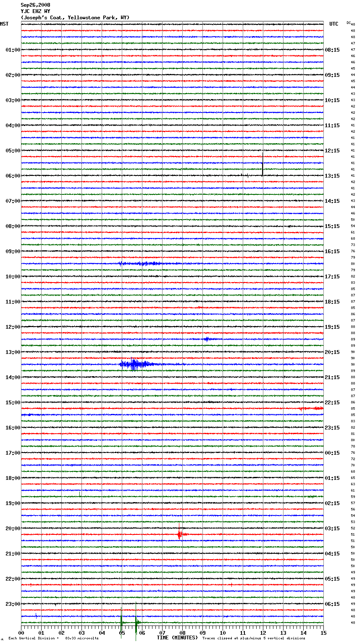Click the UTC column header
Viewport: 357px width, 644px height.
334,24
